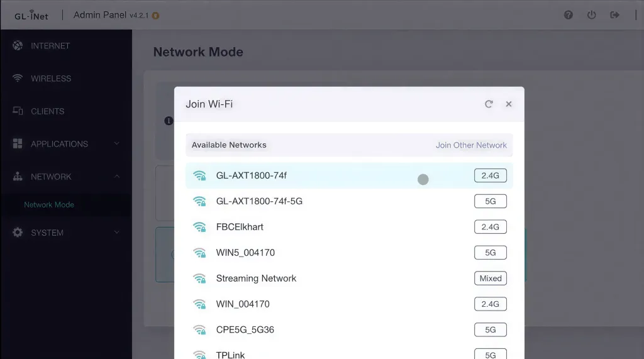Click the refresh networks icon in Join Wi-Fi dialog
Viewport: 644px width, 359px height.
click(x=488, y=104)
